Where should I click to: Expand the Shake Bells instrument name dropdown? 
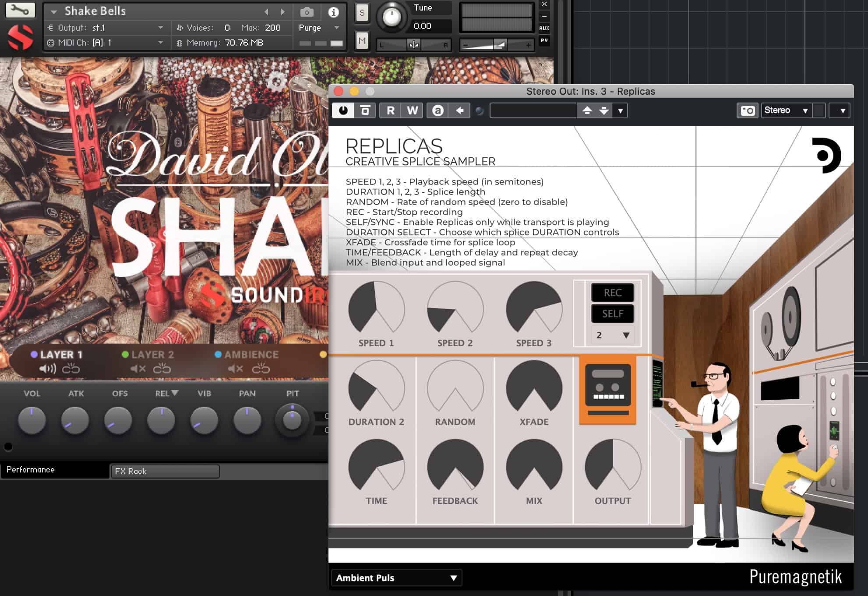pos(54,12)
